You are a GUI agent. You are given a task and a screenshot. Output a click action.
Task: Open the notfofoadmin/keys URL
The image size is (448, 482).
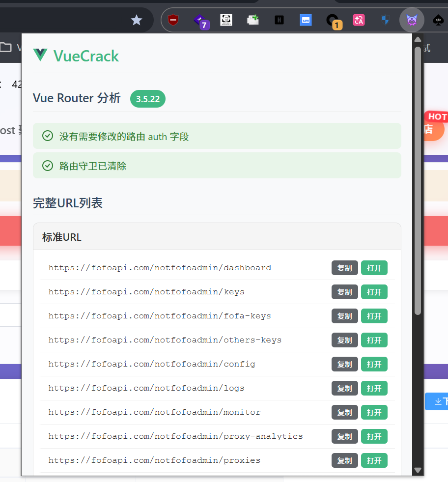(374, 292)
